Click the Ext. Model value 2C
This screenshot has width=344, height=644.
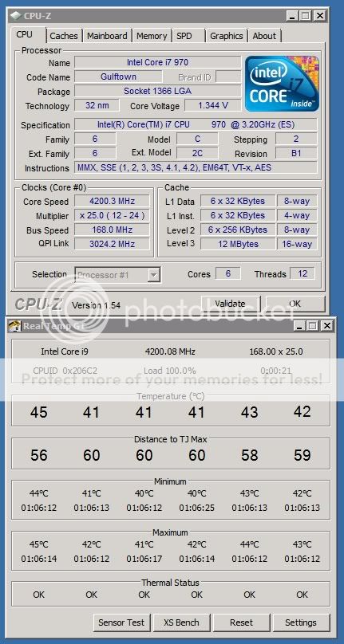197,153
